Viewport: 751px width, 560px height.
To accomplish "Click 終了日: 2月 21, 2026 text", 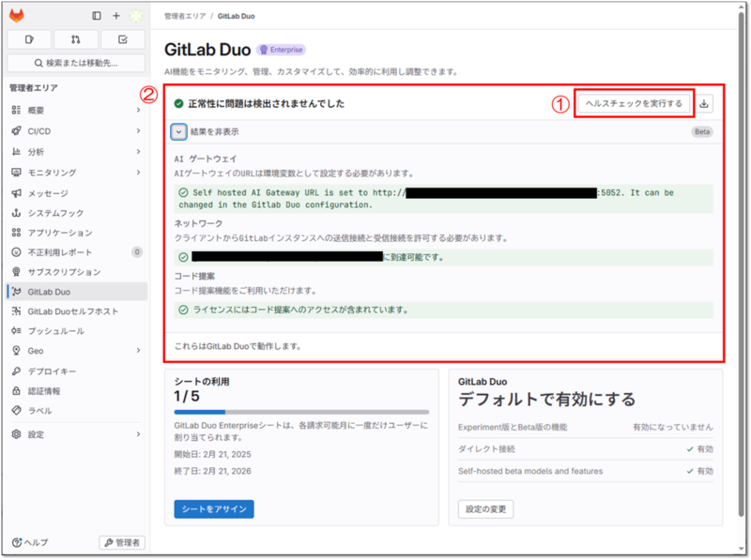I will [213, 471].
